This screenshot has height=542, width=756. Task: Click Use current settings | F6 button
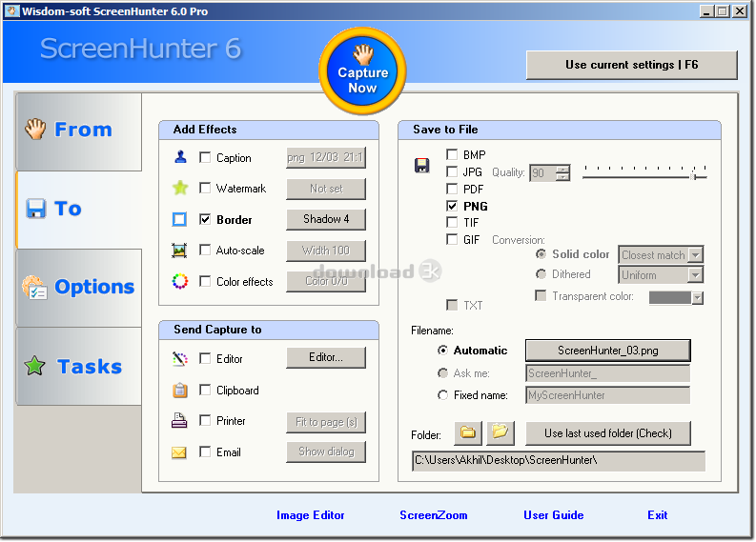click(x=632, y=65)
